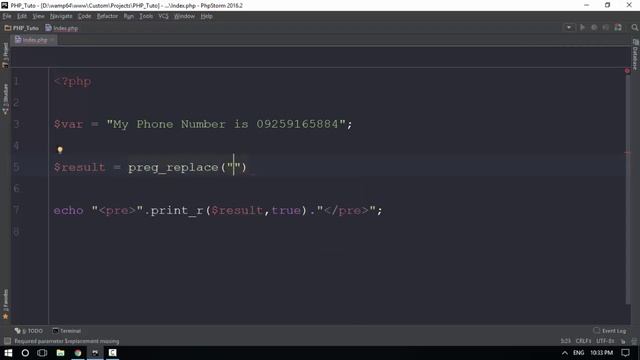Open the Refactor menu
The height and width of the screenshot is (360, 640).
tap(107, 16)
